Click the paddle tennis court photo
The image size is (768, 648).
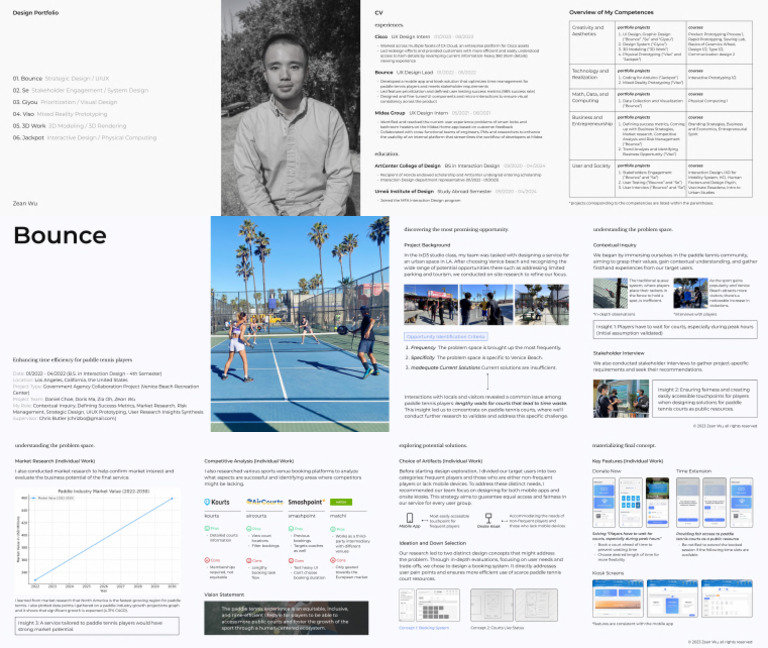tap(300, 324)
